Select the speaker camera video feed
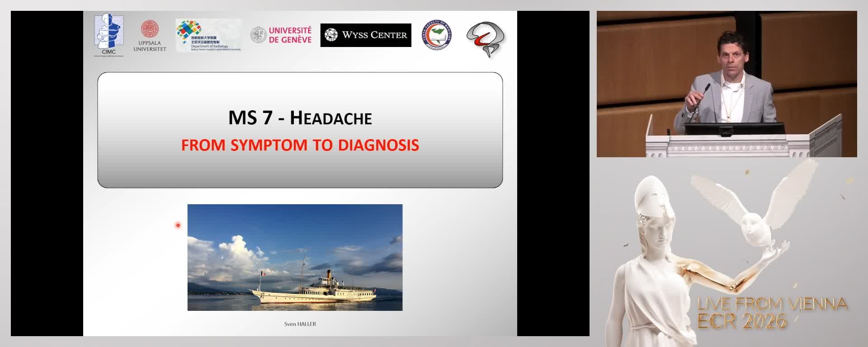This screenshot has height=347, width=868. tap(726, 84)
